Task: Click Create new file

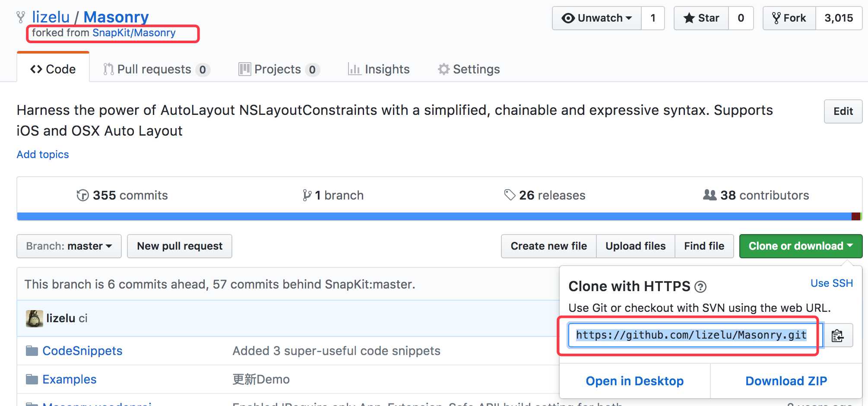Action: (548, 246)
